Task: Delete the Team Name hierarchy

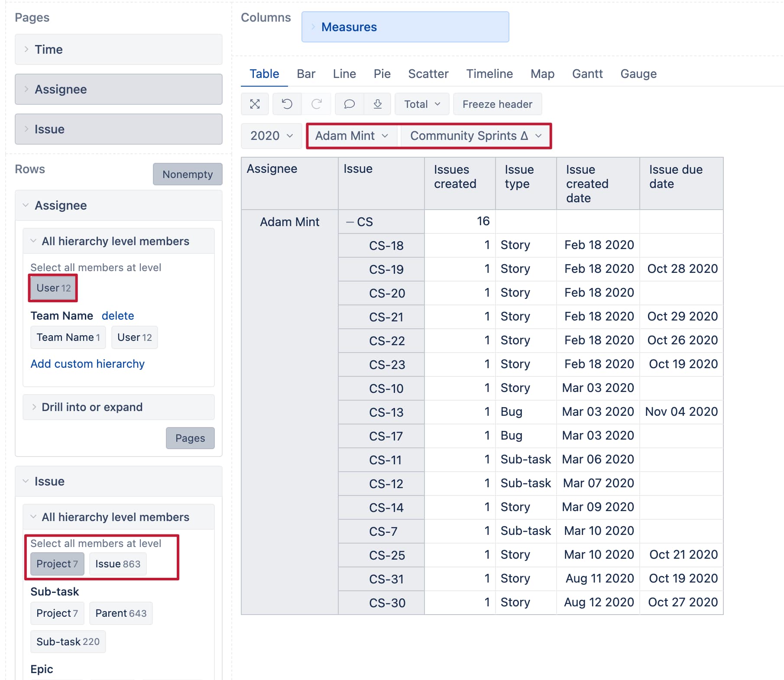Action: pyautogui.click(x=118, y=315)
